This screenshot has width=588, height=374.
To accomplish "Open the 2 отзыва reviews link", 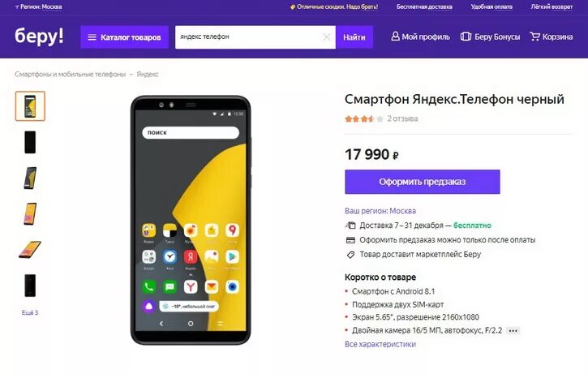I will (402, 118).
